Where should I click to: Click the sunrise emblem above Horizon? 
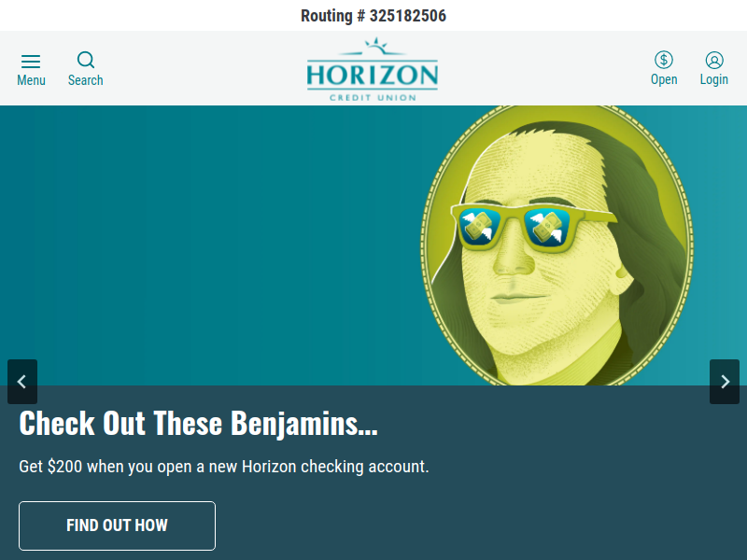[x=376, y=46]
